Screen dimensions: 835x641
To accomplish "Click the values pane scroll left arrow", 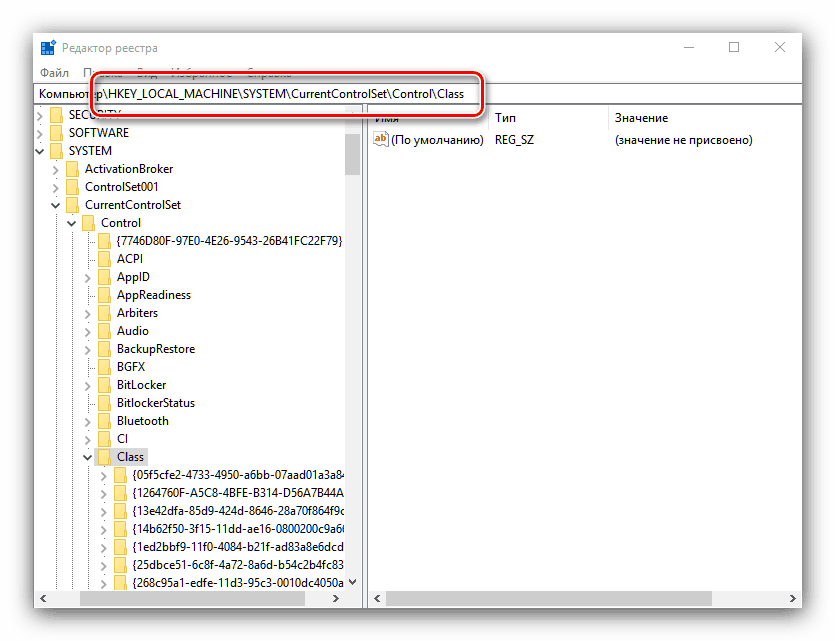I will coord(377,599).
